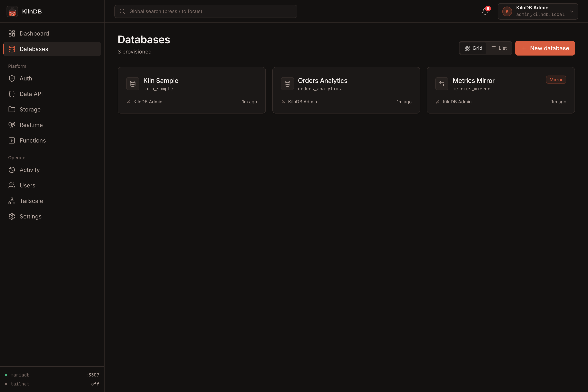The width and height of the screenshot is (588, 392).
Task: Open Settings page
Action: pos(52,216)
